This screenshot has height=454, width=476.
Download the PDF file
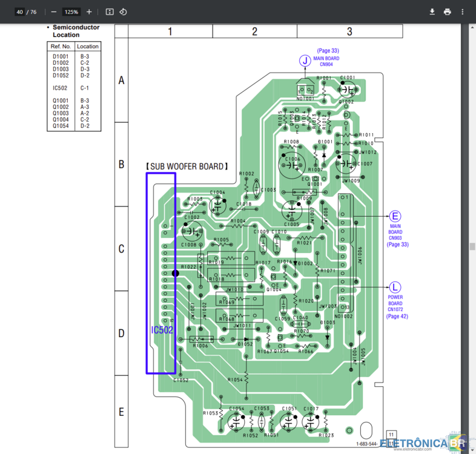[432, 12]
